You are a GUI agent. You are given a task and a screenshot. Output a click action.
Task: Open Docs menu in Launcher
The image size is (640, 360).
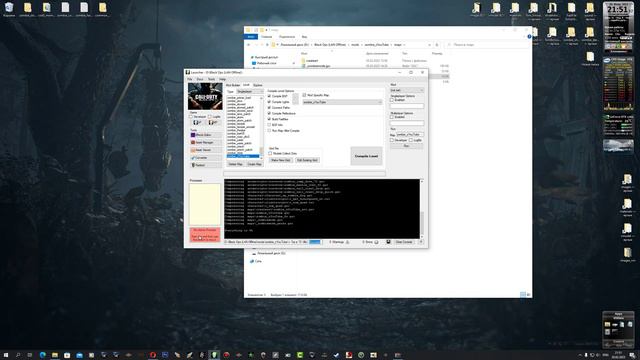[200, 79]
